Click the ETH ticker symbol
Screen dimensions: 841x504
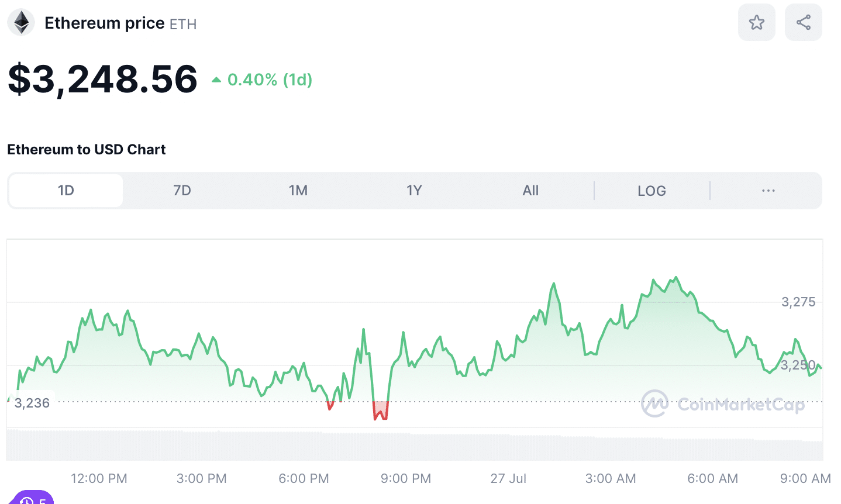point(183,25)
